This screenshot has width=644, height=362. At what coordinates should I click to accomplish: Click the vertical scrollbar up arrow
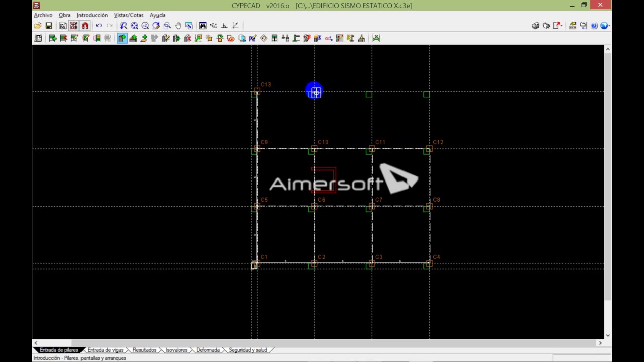[608, 49]
